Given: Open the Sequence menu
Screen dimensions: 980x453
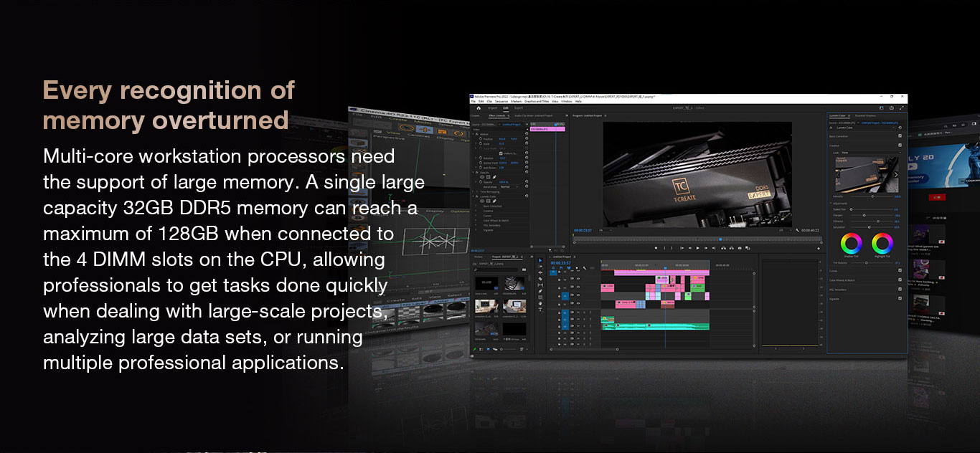Looking at the screenshot, I should pyautogui.click(x=501, y=101).
